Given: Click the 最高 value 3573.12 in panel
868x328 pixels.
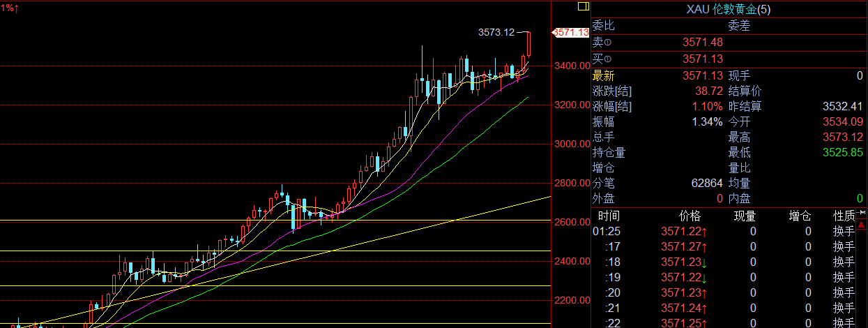Looking at the screenshot, I should [x=844, y=137].
